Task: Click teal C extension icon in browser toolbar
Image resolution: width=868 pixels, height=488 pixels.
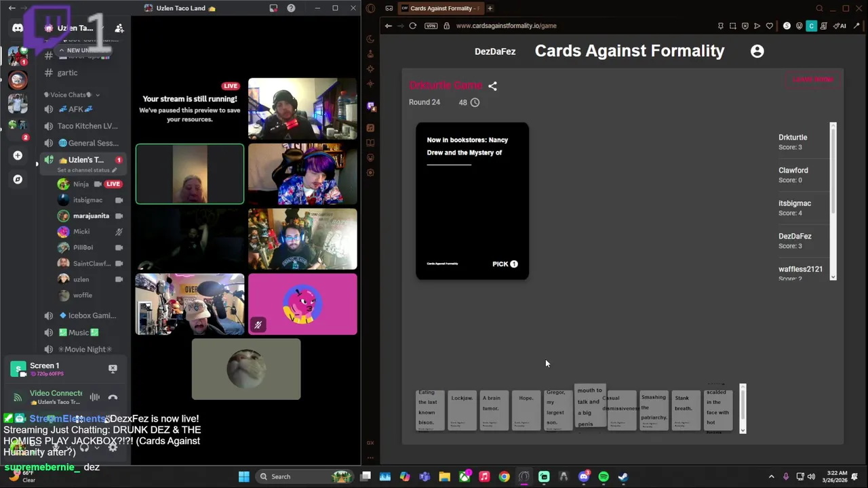Action: point(811,26)
